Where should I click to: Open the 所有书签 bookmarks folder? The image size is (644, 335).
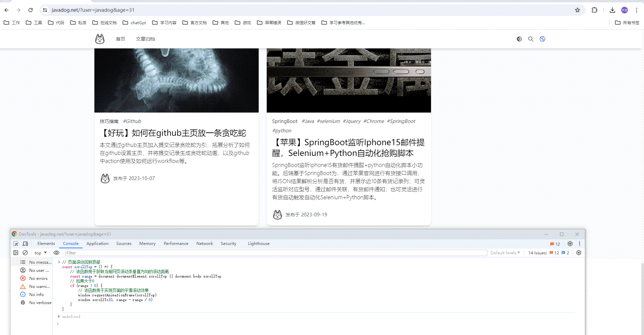click(x=627, y=23)
